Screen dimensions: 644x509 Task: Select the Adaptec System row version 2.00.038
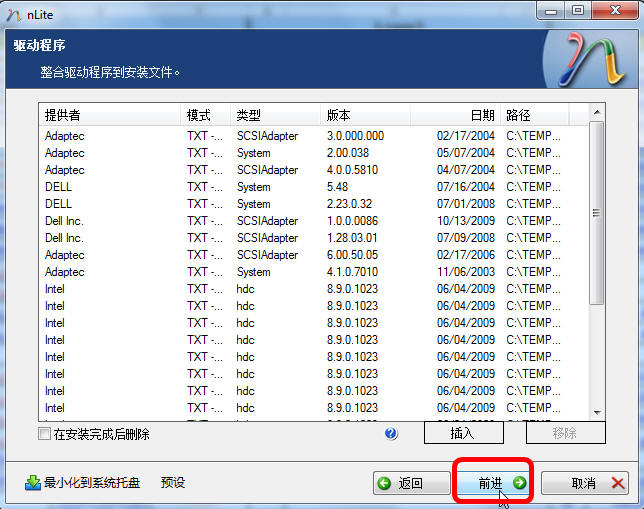pos(314,153)
